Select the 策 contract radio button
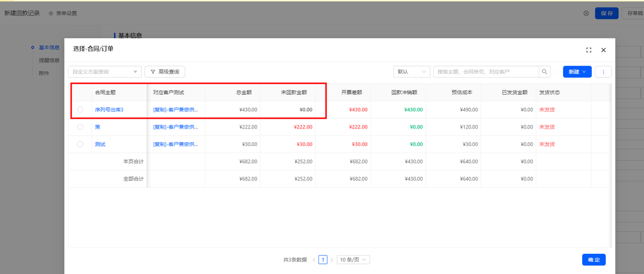 click(x=80, y=127)
